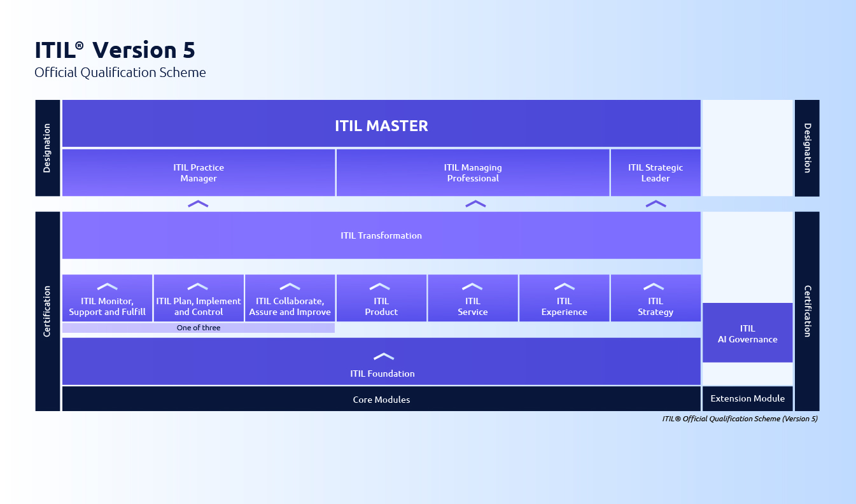Open the ITIL Transformation block

click(381, 235)
